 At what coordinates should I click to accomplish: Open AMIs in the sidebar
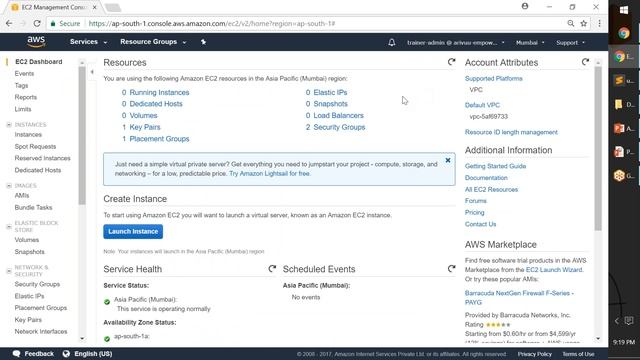[22, 196]
